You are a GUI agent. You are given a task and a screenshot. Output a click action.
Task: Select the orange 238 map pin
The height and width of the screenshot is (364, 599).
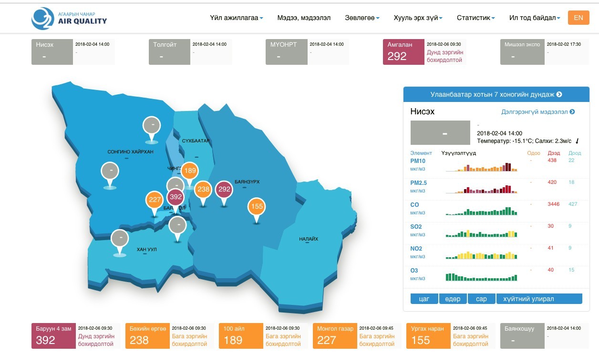[204, 190]
